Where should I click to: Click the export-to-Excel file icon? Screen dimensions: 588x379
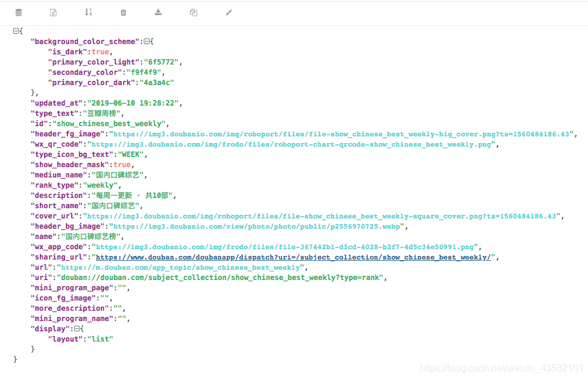(x=53, y=13)
